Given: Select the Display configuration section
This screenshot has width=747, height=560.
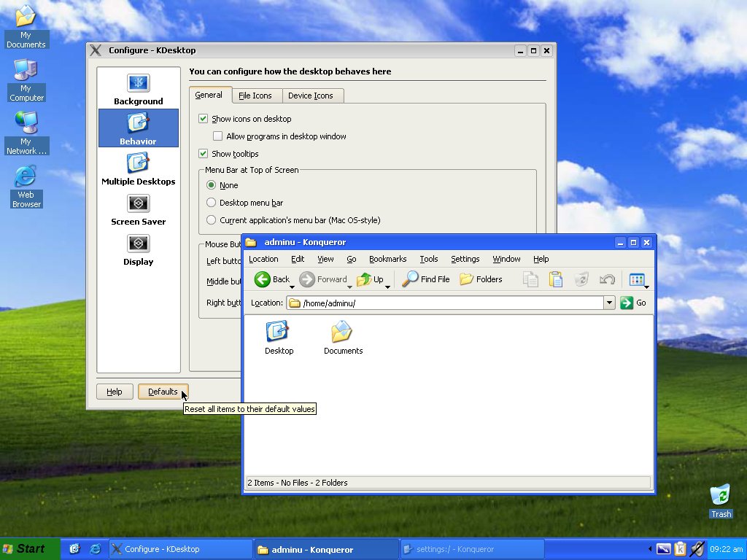Looking at the screenshot, I should 138,251.
